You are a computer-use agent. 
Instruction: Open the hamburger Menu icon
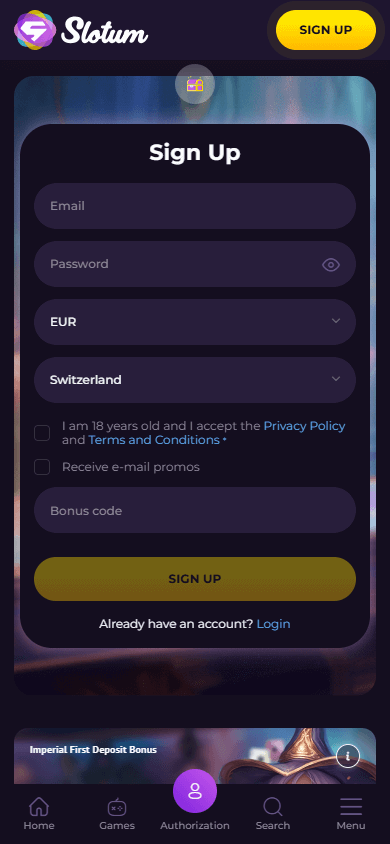[x=351, y=807]
